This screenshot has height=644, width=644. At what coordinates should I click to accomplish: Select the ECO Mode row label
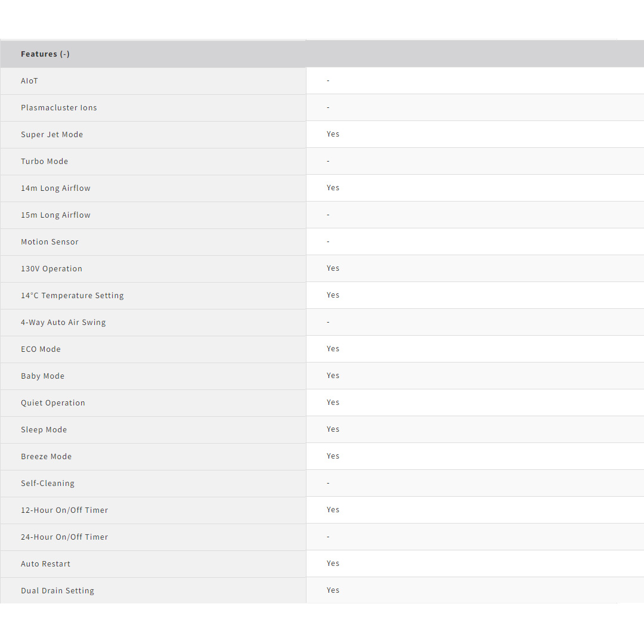41,349
